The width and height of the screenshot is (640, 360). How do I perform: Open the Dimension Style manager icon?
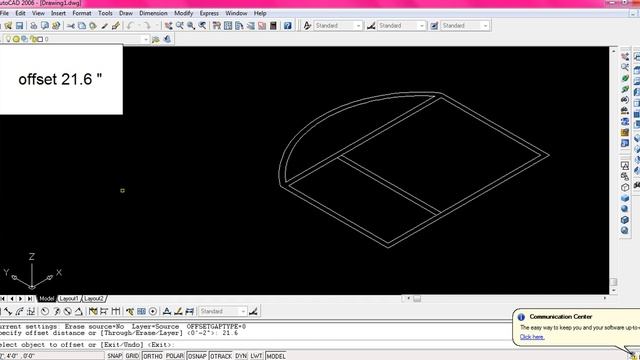click(253, 311)
